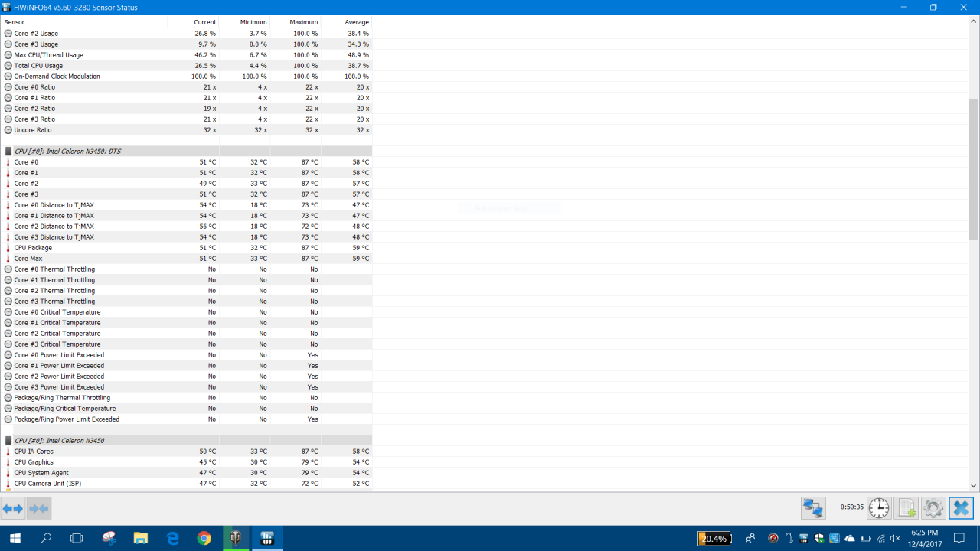Screen dimensions: 980x551
Task: Click the circle icon beside Total CPU Usage
Action: [x=8, y=66]
